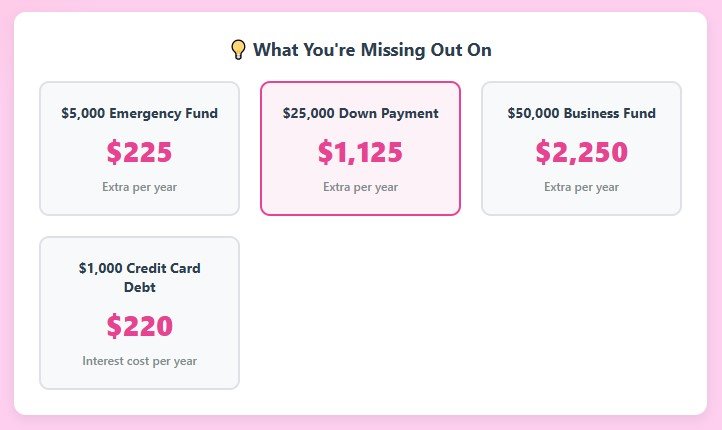Click the $1,125 amount

(x=361, y=152)
